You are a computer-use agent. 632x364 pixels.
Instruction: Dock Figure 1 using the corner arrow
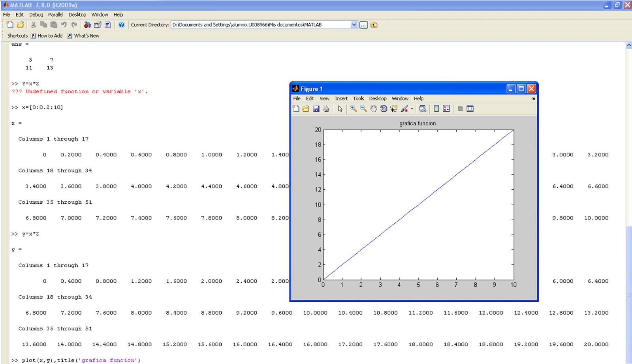tap(533, 99)
